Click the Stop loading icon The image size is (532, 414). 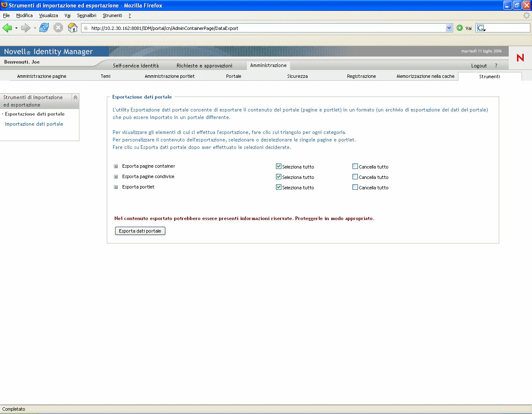click(58, 28)
